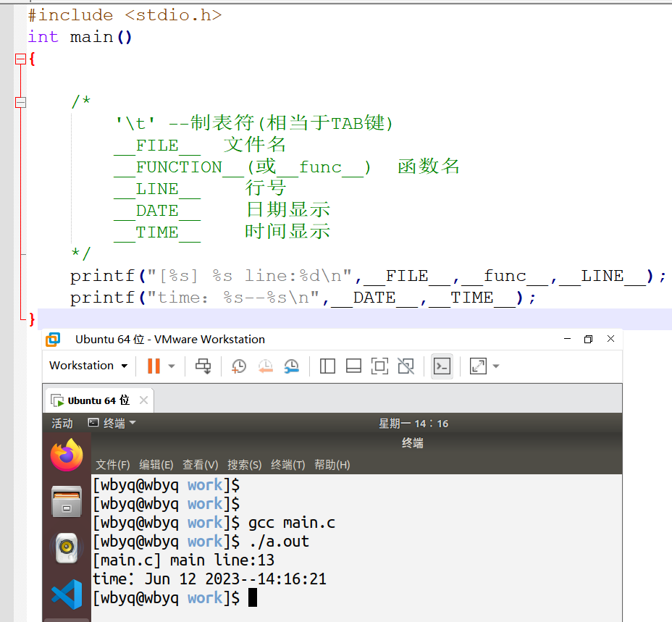
Task: Close the VMware Workstation window
Action: 610,339
